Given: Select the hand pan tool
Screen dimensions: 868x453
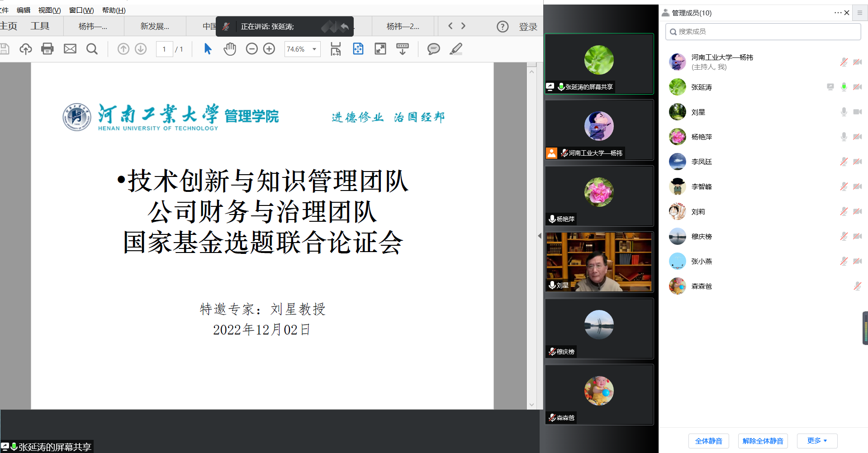Looking at the screenshot, I should (x=230, y=49).
